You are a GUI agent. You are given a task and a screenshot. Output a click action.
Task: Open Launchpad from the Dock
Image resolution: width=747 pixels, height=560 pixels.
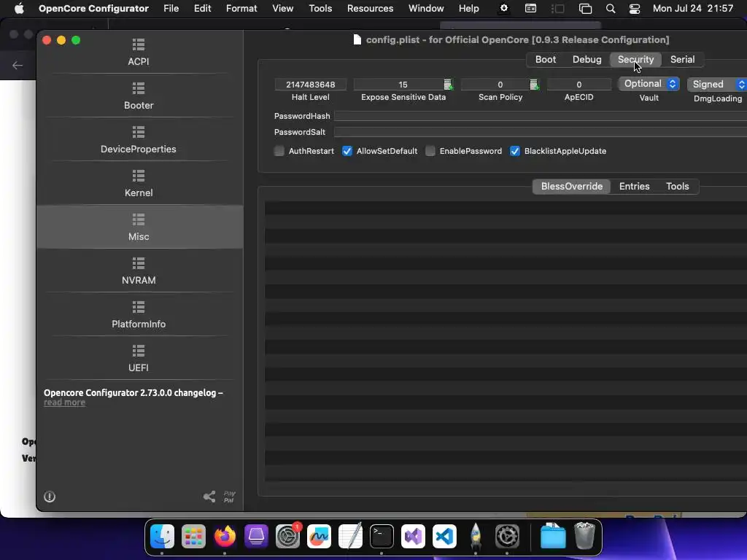coord(193,537)
